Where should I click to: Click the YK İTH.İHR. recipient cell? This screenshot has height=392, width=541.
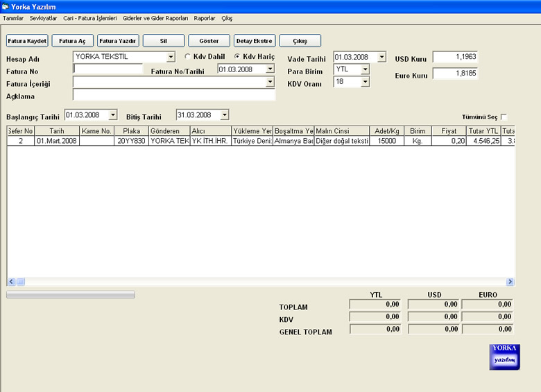pyautogui.click(x=211, y=141)
